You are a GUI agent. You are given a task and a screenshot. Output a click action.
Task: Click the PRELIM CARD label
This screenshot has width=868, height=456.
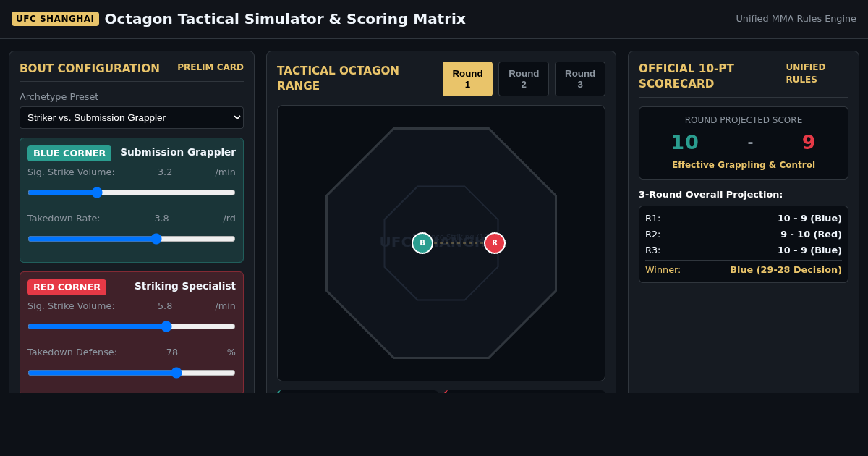(x=210, y=67)
